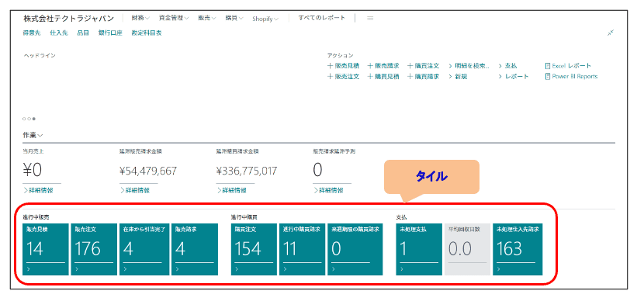The height and width of the screenshot is (301, 644).
Task: Expand the 支払 action group
Action: click(508, 66)
